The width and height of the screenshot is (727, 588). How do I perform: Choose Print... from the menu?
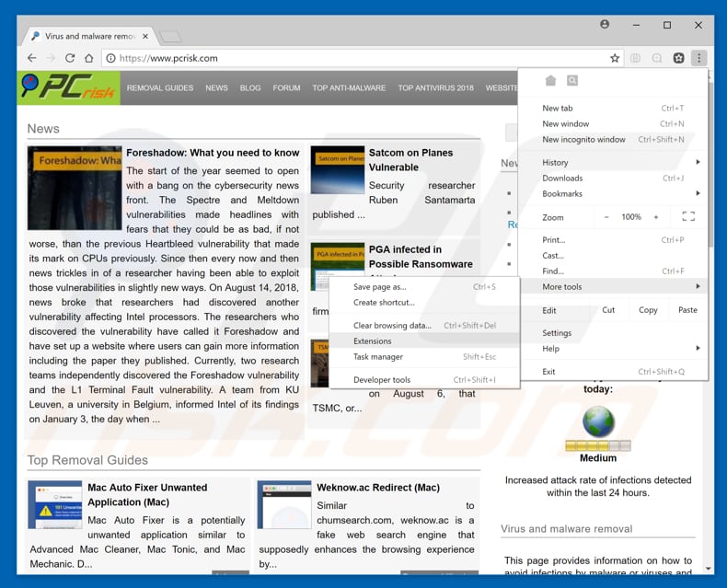[x=614, y=240]
